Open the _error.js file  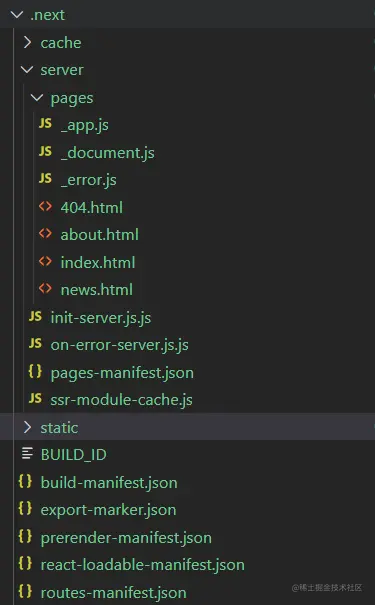tap(88, 180)
